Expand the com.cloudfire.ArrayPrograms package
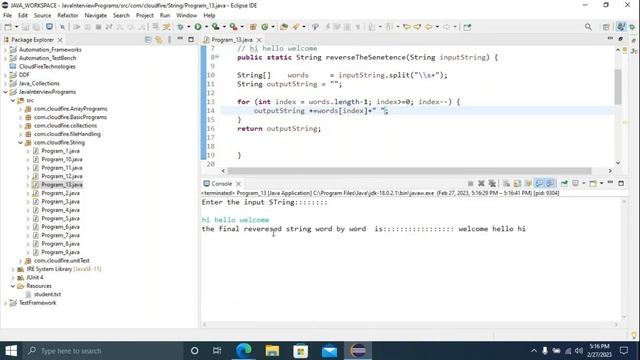This screenshot has height=360, width=640. click(20, 109)
